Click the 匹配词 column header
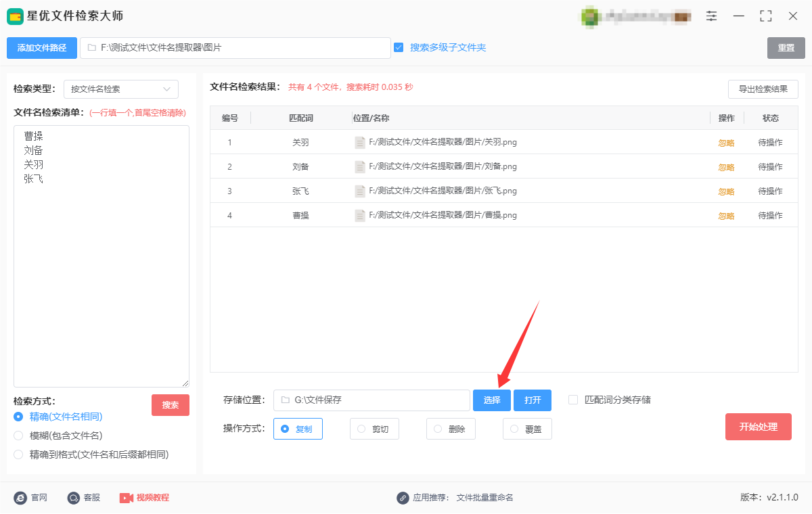Screen dimensions: 812x514 coord(301,118)
